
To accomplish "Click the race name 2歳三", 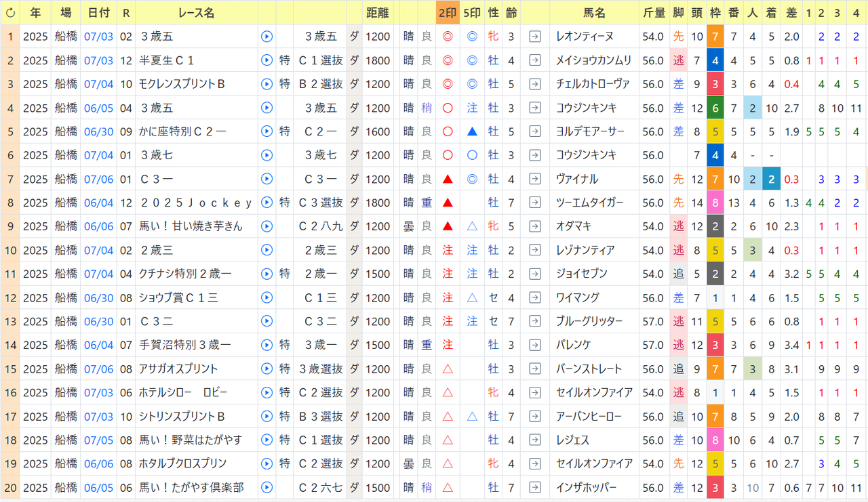I will pyautogui.click(x=157, y=250).
